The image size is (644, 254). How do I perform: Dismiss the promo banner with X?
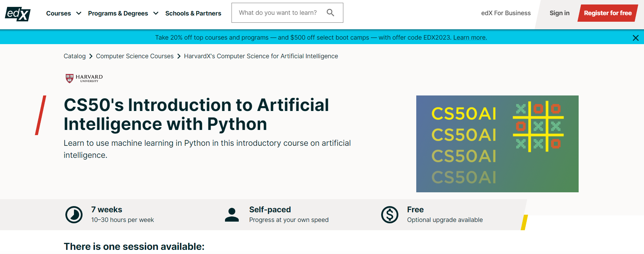[x=635, y=38]
